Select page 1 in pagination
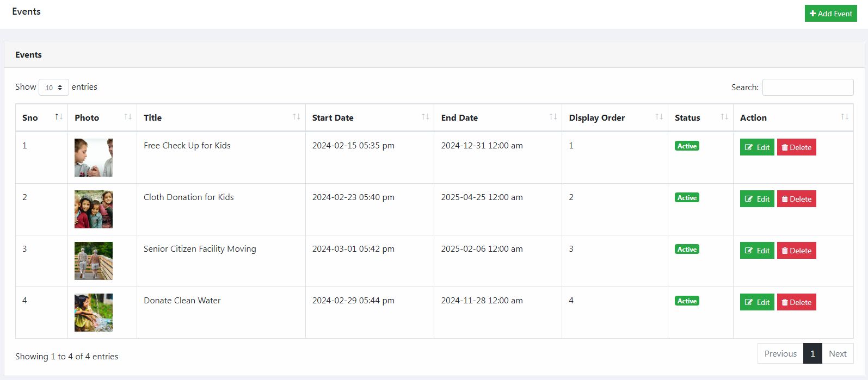The image size is (868, 380). click(x=812, y=353)
